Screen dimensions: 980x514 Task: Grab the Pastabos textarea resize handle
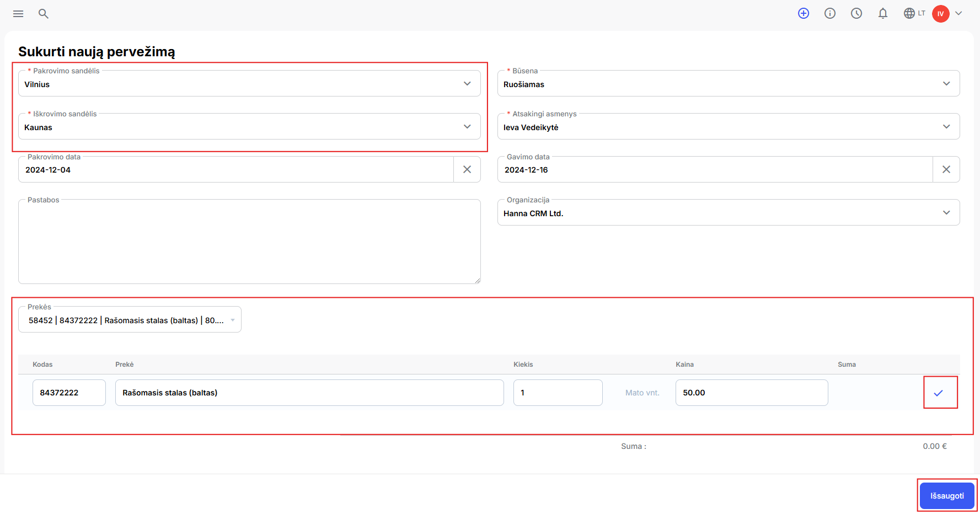coord(478,281)
